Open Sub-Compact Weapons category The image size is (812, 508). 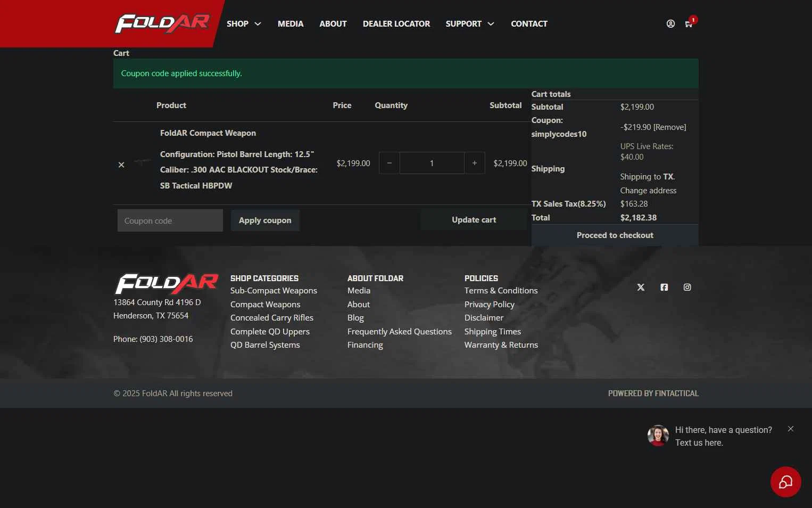[x=274, y=291]
